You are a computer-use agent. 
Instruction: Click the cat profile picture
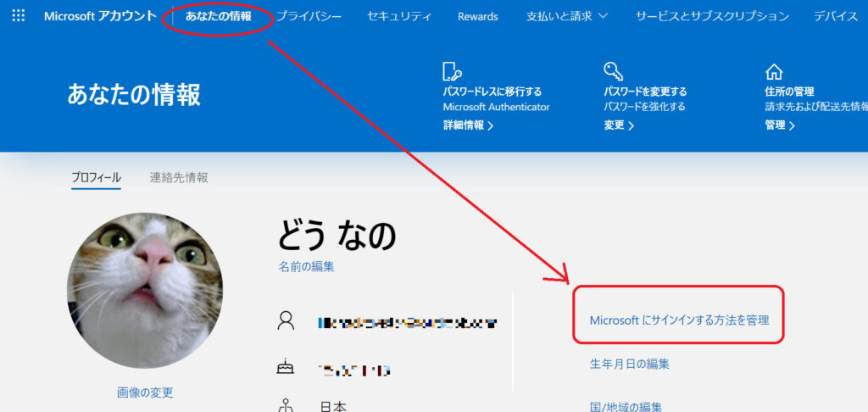145,291
